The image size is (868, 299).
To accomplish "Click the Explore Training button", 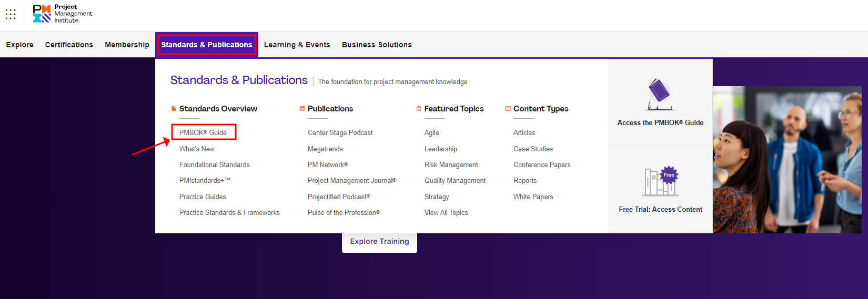I will click(379, 242).
